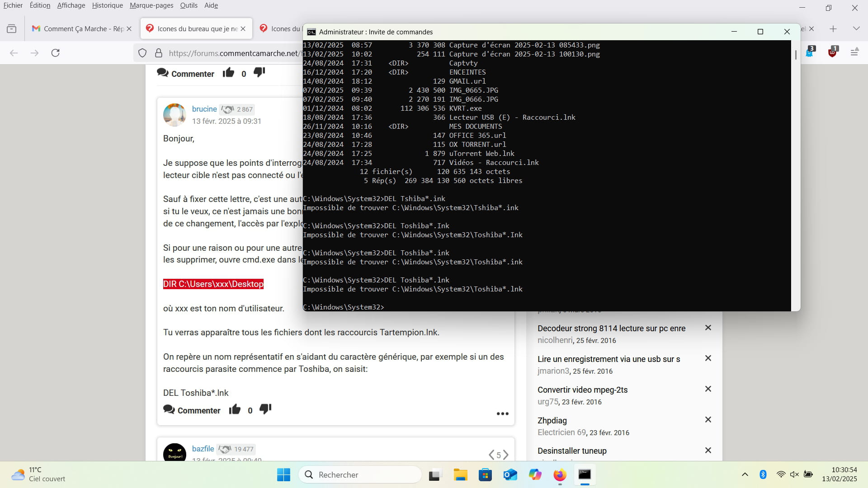868x488 pixels.
Task: Expand the list all tabs chevron
Action: click(856, 29)
